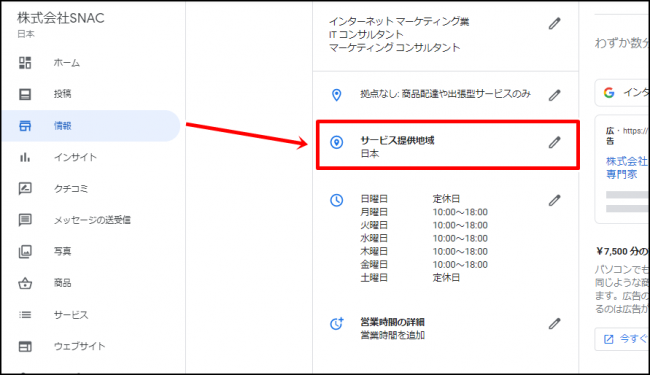This screenshot has height=375, width=650.
Task: Click the location pin icon beside 拠点なし
Action: click(337, 95)
